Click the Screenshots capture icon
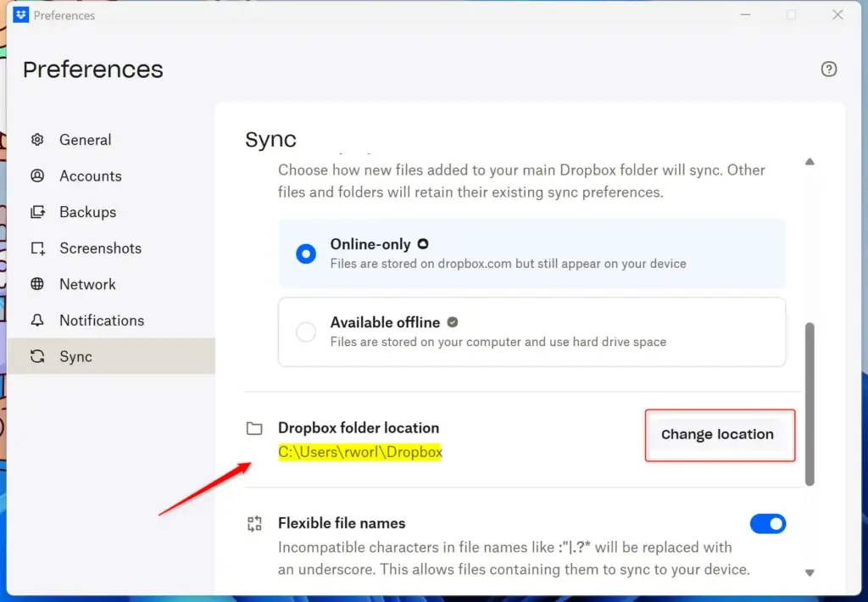Image resolution: width=868 pixels, height=602 pixels. point(37,248)
